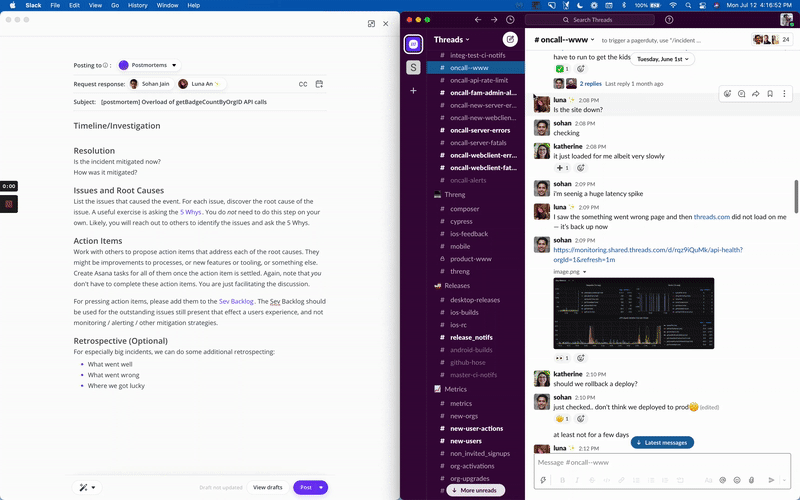The width and height of the screenshot is (800, 500).
Task: Click the Slack messages vertical scrollbar
Action: (796, 196)
